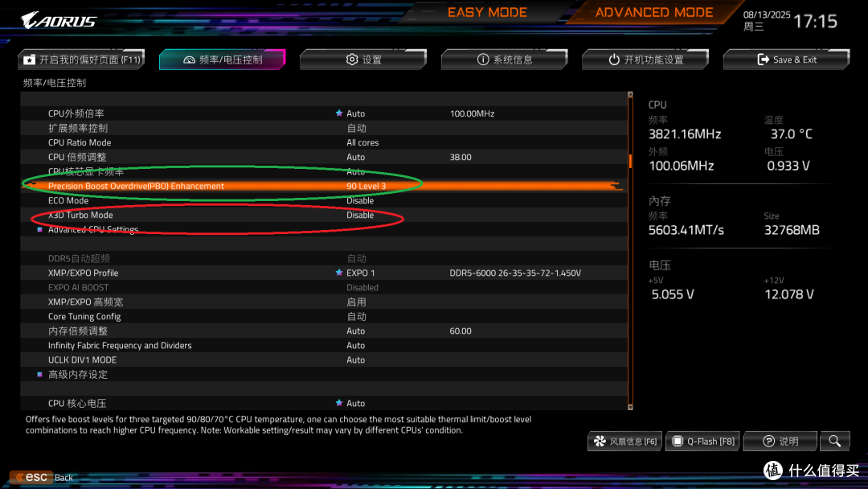Click the esc Back button
Image resolution: width=868 pixels, height=489 pixels.
(x=42, y=477)
